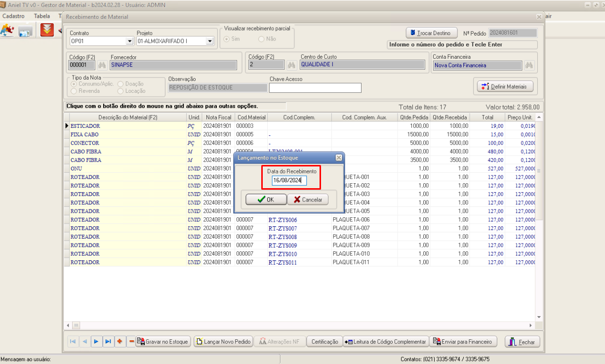Open the Tabela menu
Image resolution: width=605 pixels, height=364 pixels.
click(42, 16)
